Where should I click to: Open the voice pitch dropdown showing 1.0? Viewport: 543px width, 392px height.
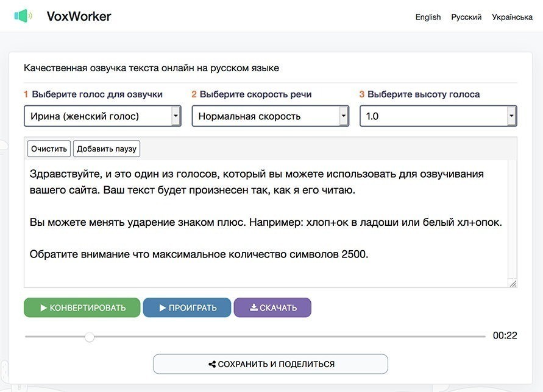438,116
